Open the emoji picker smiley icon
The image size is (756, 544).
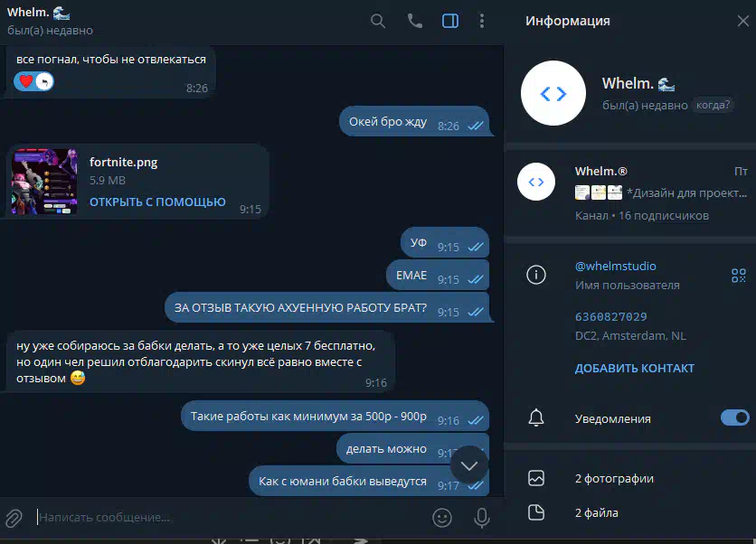click(442, 518)
